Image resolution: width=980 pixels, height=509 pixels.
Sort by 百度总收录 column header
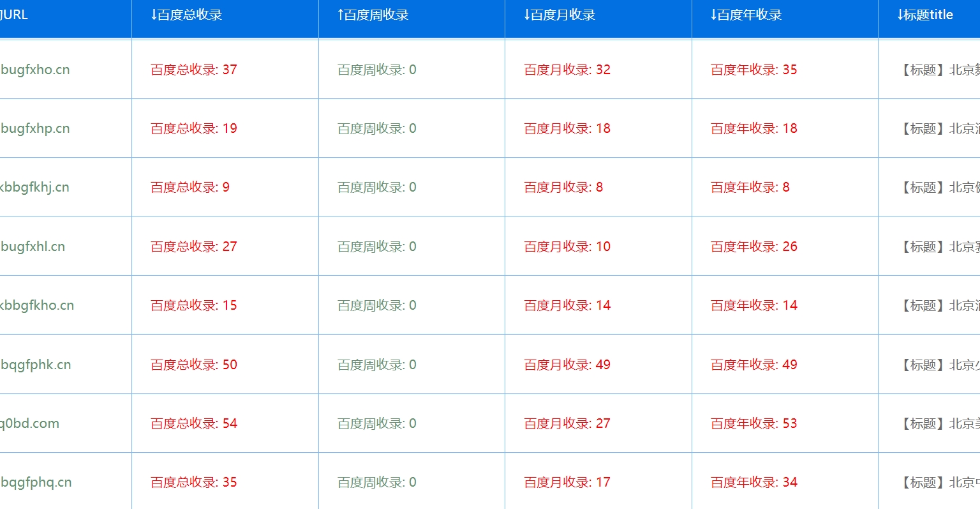(x=186, y=15)
